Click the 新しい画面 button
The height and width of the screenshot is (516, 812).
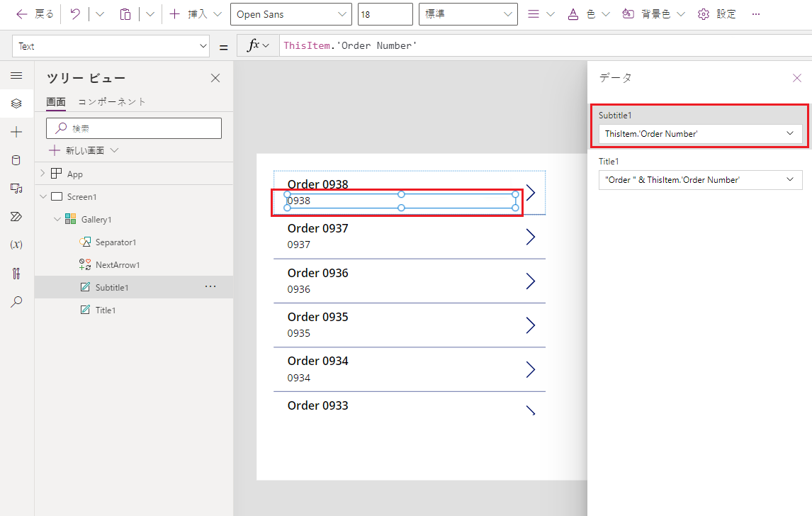(84, 150)
